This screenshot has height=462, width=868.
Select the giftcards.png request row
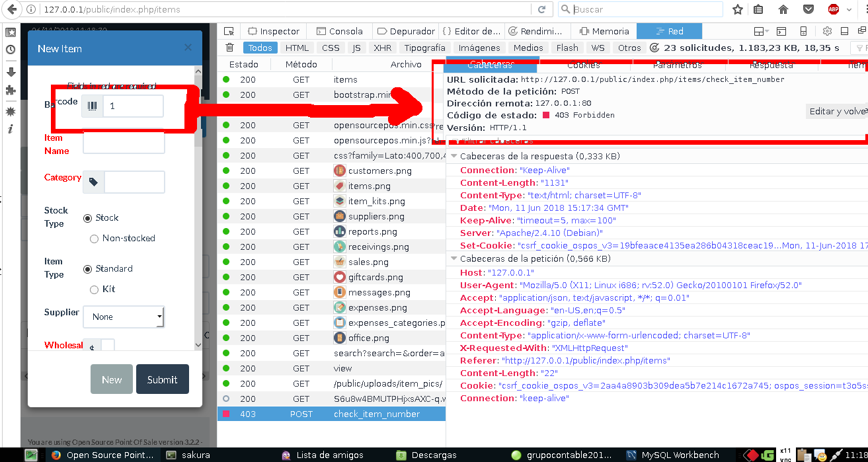(332, 277)
